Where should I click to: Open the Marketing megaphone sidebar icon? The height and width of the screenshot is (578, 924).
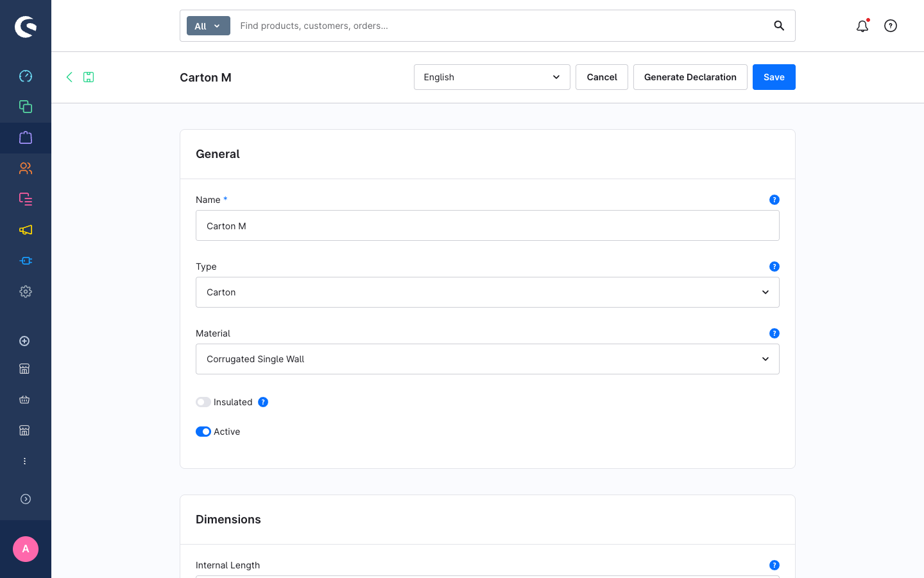(26, 230)
